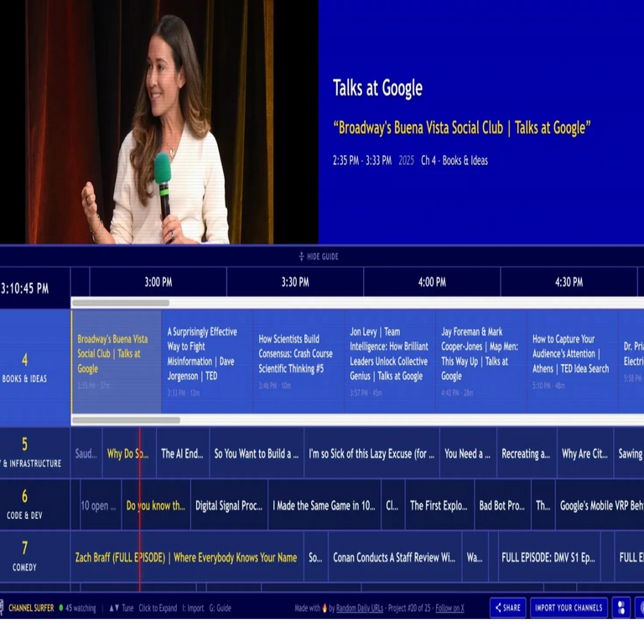Click the lower horizontal scrollbar below Books & Ideas
The image size is (644, 644).
[126, 420]
